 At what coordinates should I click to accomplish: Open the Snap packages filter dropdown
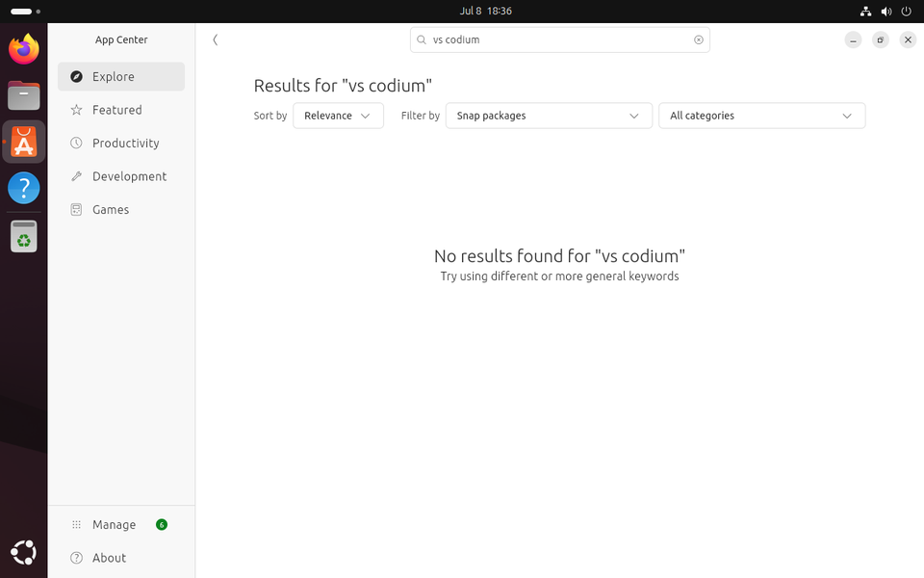coord(549,116)
